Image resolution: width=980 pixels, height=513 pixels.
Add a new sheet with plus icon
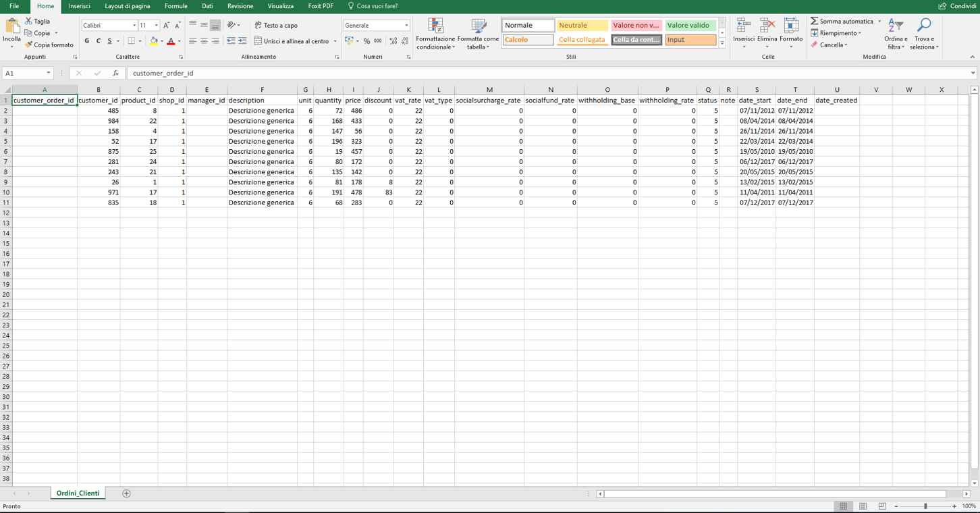click(x=126, y=493)
